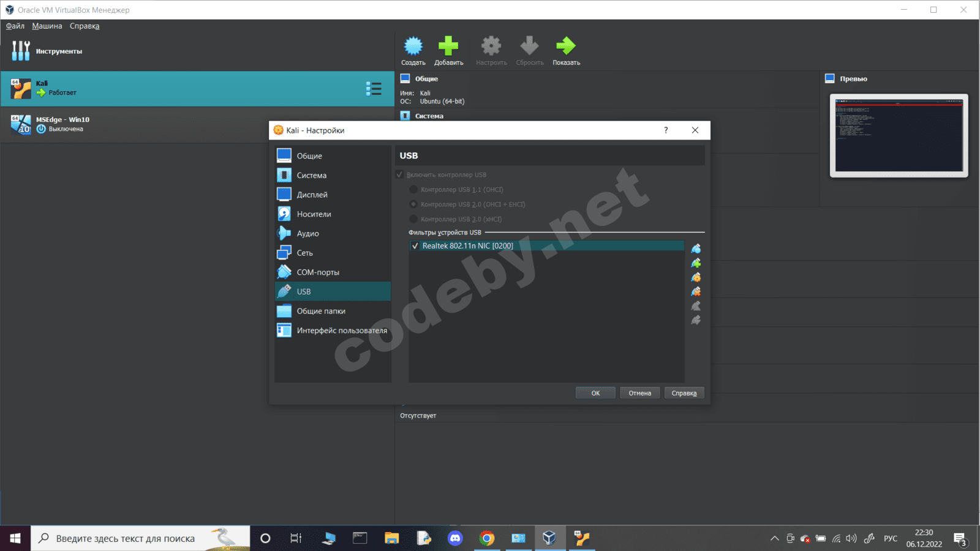980x551 pixels.
Task: Switch the РУС input language indicator
Action: point(891,539)
